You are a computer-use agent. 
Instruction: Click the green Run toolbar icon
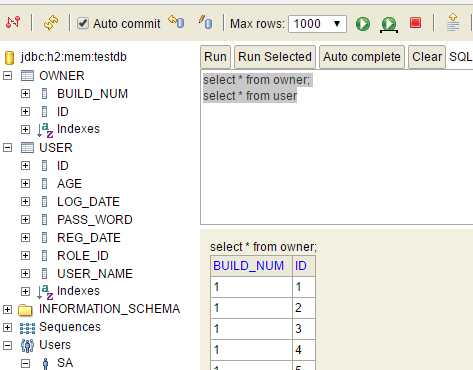[x=363, y=24]
